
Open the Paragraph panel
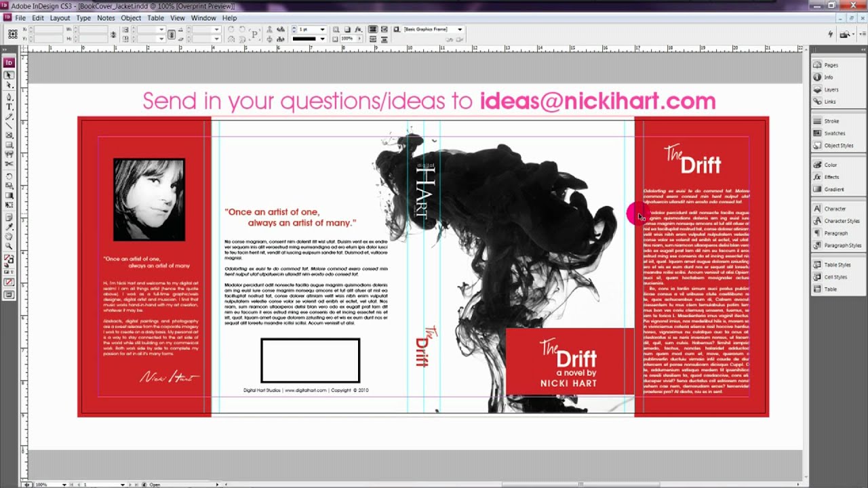pyautogui.click(x=835, y=233)
